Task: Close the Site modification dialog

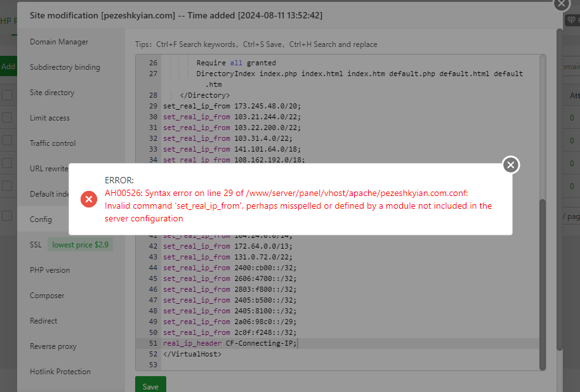Action: 562,4
